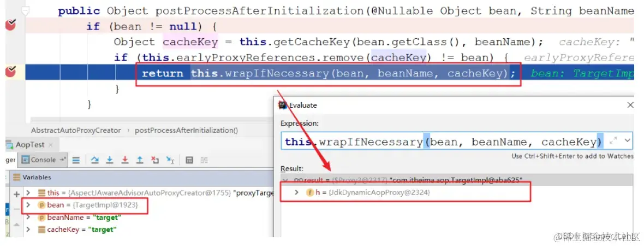Image resolution: width=644 pixels, height=246 pixels.
Task: Move watch up with the up arrow icon
Action: tap(16, 225)
